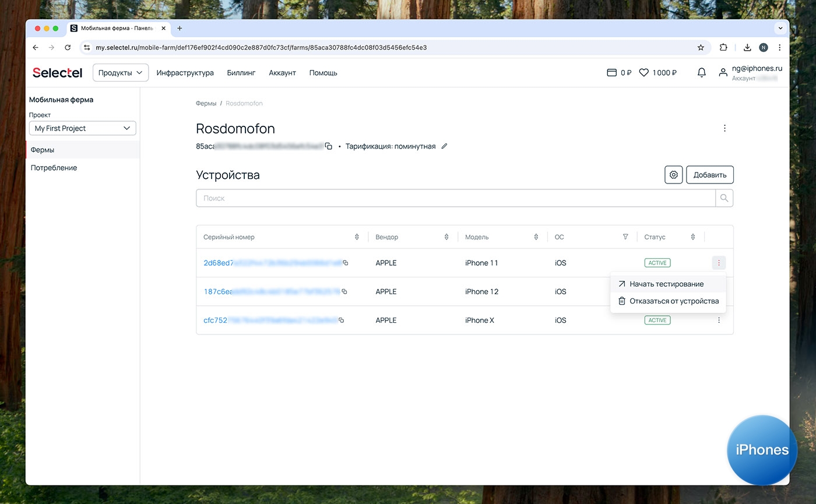Expand the Продукты dropdown
The width and height of the screenshot is (816, 504).
pyautogui.click(x=120, y=73)
